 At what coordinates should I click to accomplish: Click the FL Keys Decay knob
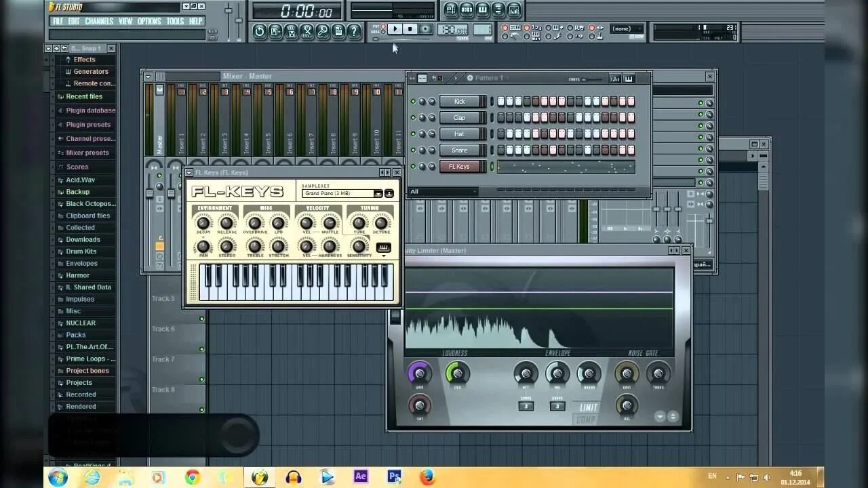[203, 222]
